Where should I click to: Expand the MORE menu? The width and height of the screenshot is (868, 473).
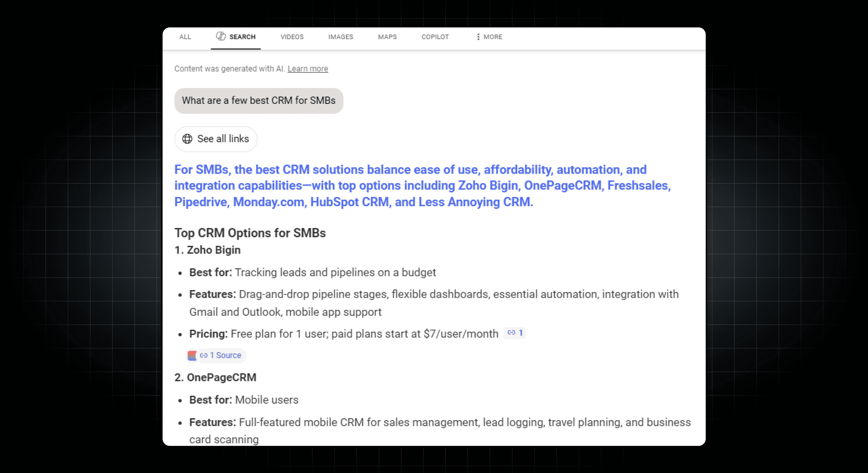492,37
